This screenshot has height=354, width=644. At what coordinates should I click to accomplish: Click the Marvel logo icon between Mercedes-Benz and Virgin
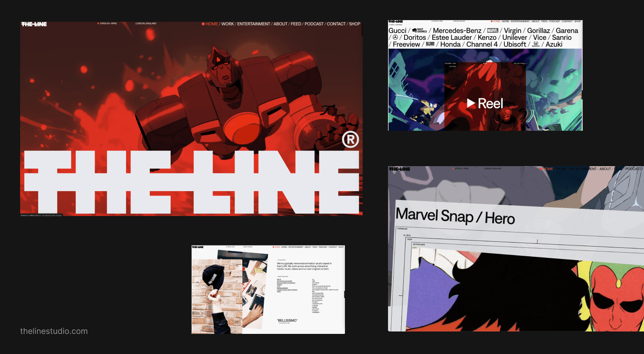tap(493, 31)
